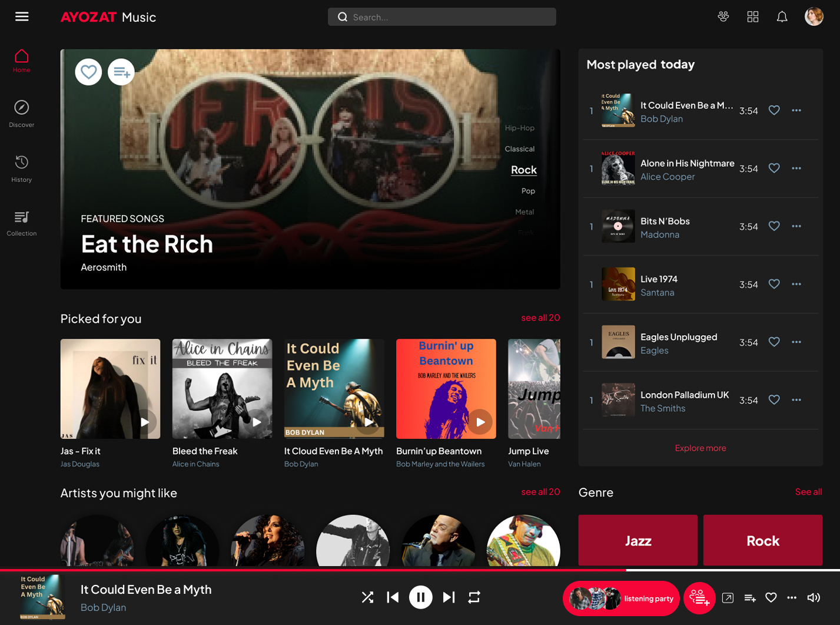This screenshot has width=840, height=625.
Task: Toggle repeat mode
Action: click(474, 597)
